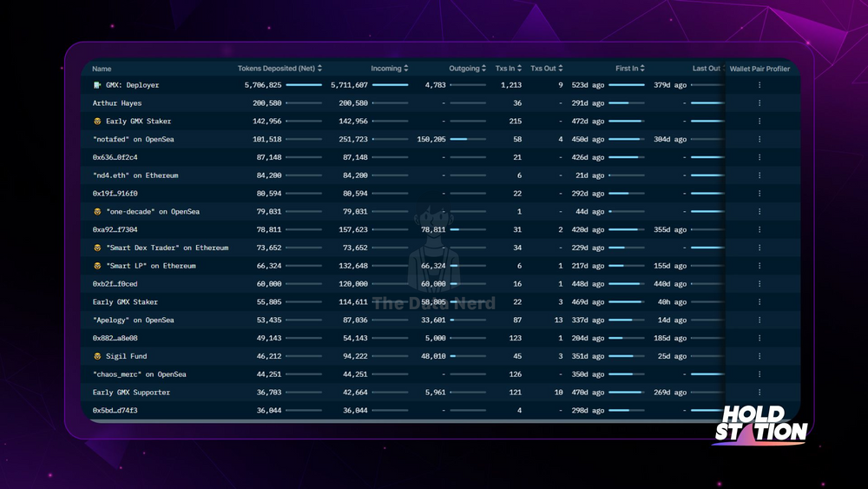This screenshot has height=489, width=868.
Task: Open three-dot menu for Sigil Fund row
Action: click(x=759, y=356)
